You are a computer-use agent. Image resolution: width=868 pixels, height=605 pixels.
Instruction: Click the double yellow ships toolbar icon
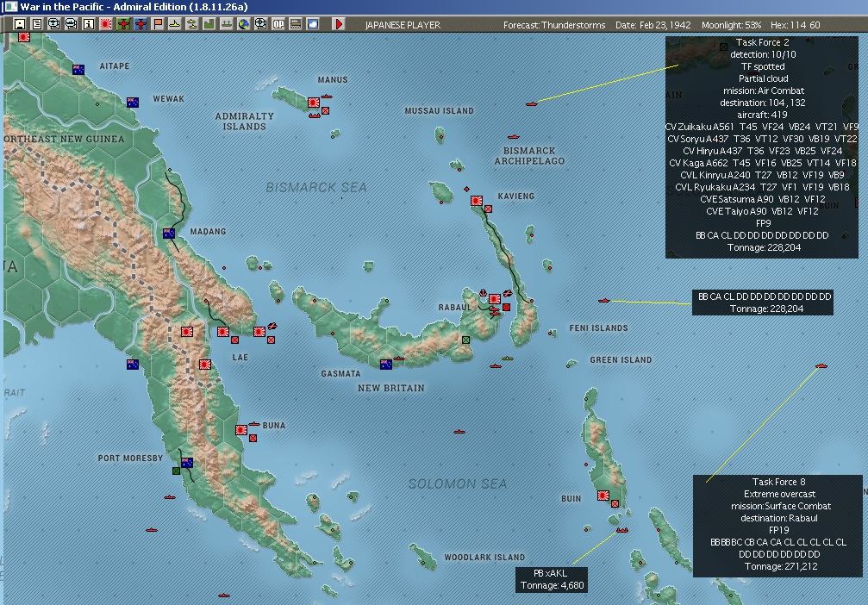pos(192,24)
